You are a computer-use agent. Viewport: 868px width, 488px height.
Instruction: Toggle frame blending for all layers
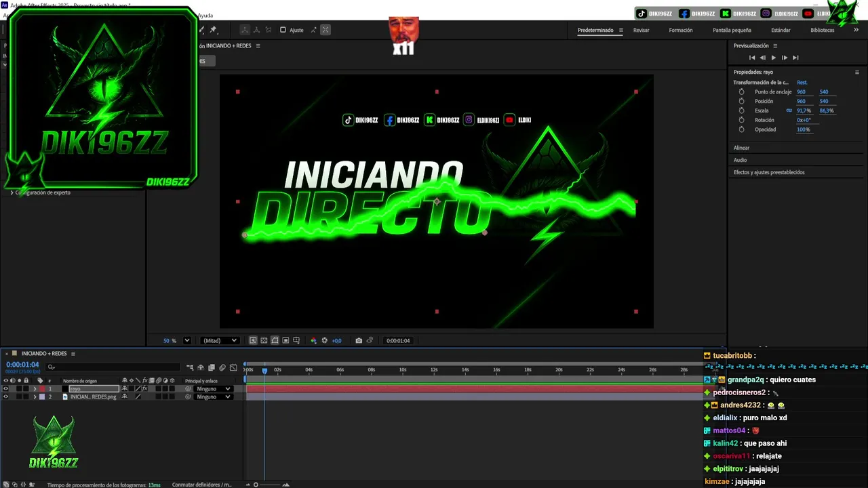[x=212, y=367]
